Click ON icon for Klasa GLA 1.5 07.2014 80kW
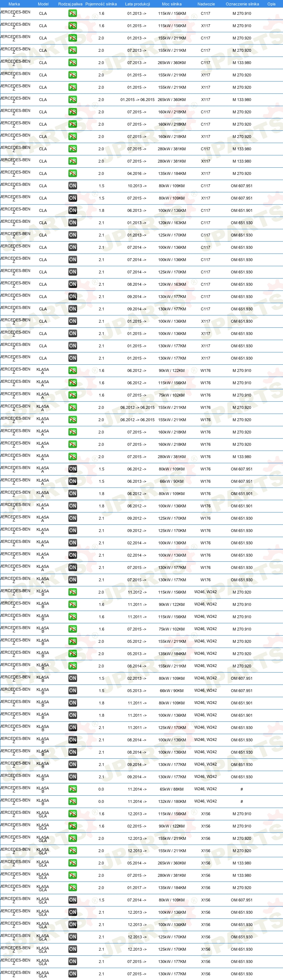The width and height of the screenshot is (283, 980). tap(73, 900)
